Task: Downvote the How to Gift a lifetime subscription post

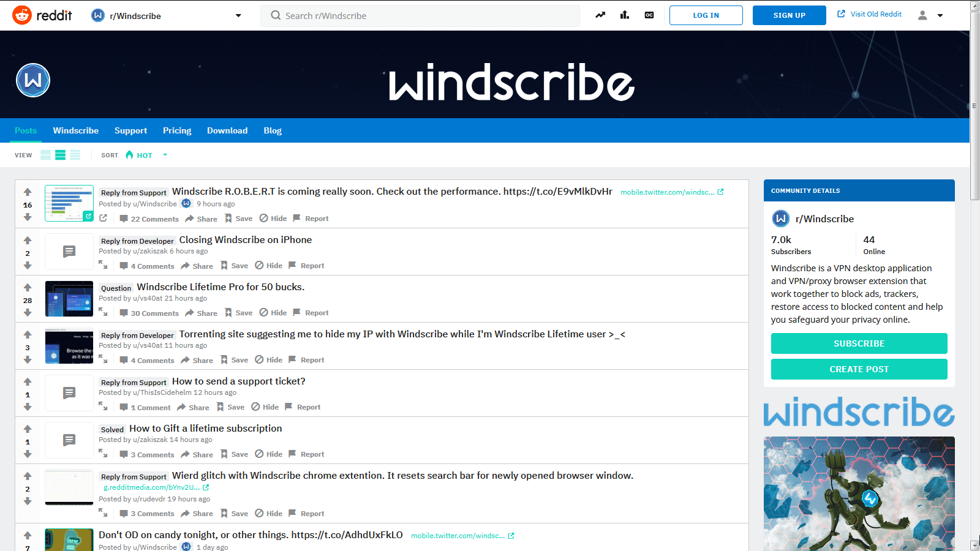Action: point(28,454)
